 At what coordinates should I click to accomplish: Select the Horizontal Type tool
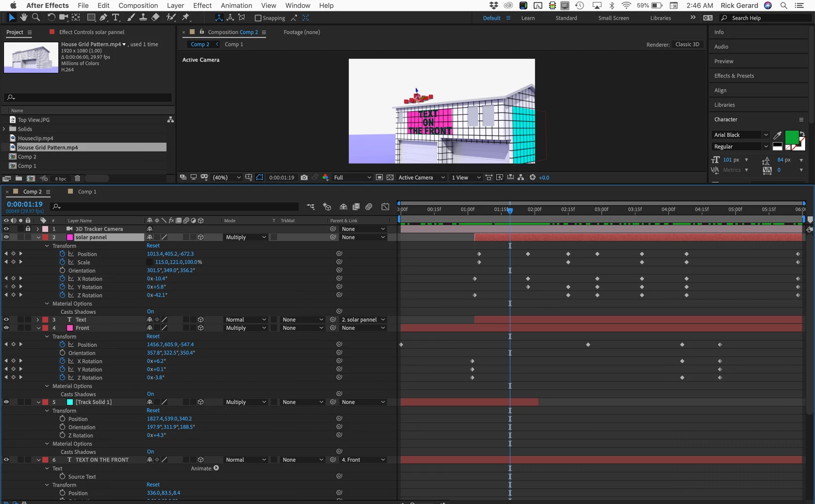[x=116, y=17]
